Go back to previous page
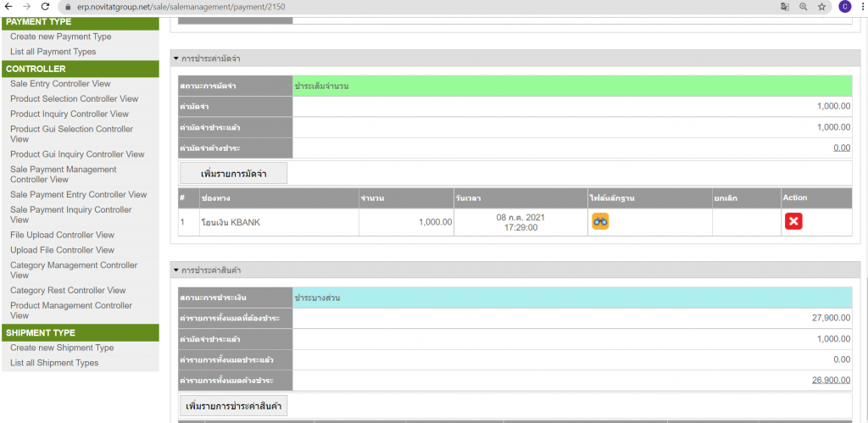868x423 pixels. tap(8, 7)
